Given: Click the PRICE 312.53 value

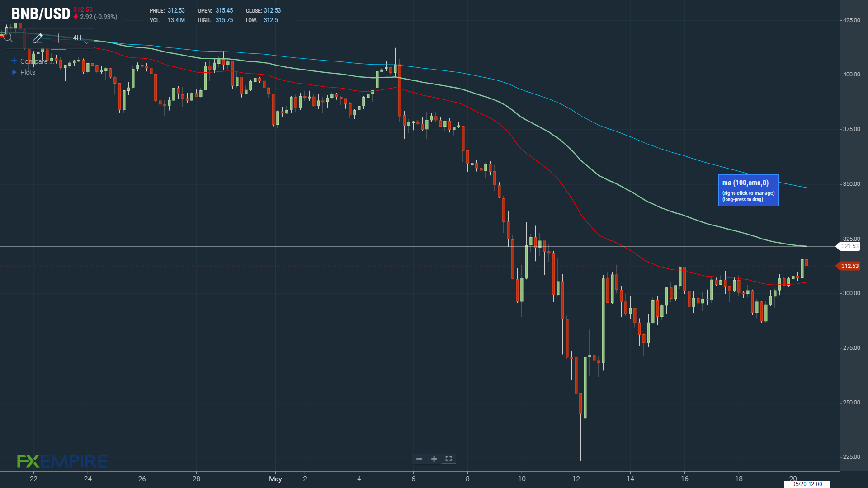Looking at the screenshot, I should click(x=176, y=10).
